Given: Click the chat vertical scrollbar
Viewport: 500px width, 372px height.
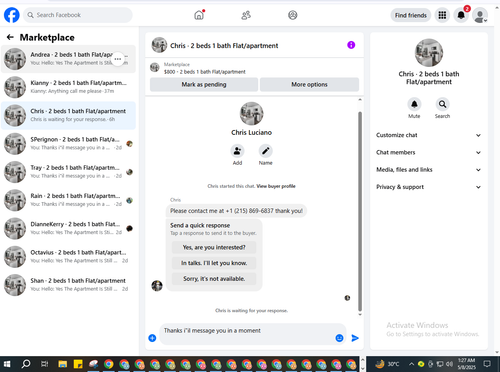Looking at the screenshot, I should point(360,211).
